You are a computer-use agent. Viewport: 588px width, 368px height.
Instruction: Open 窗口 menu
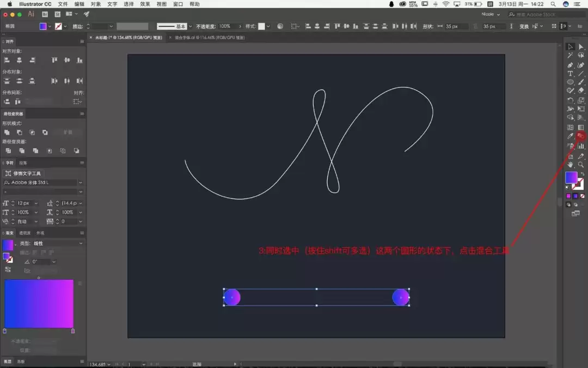pyautogui.click(x=177, y=4)
